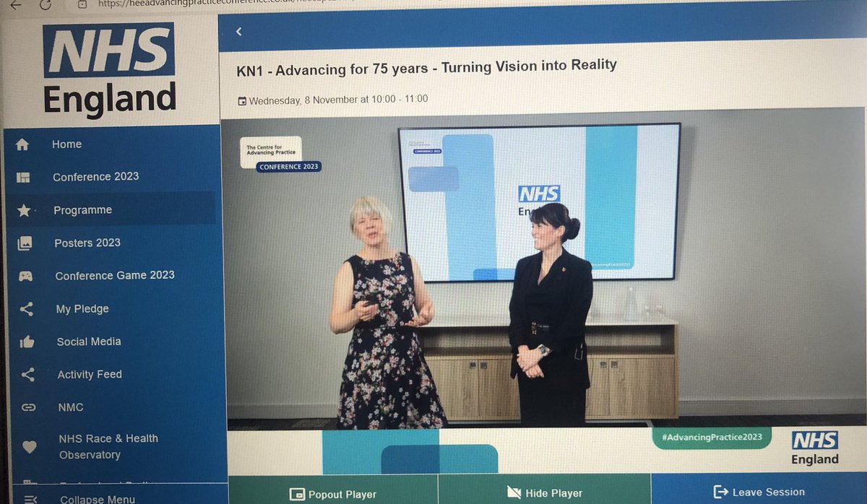Click the Collapse Menu arrow icon
This screenshot has width=867, height=504.
tap(31, 498)
